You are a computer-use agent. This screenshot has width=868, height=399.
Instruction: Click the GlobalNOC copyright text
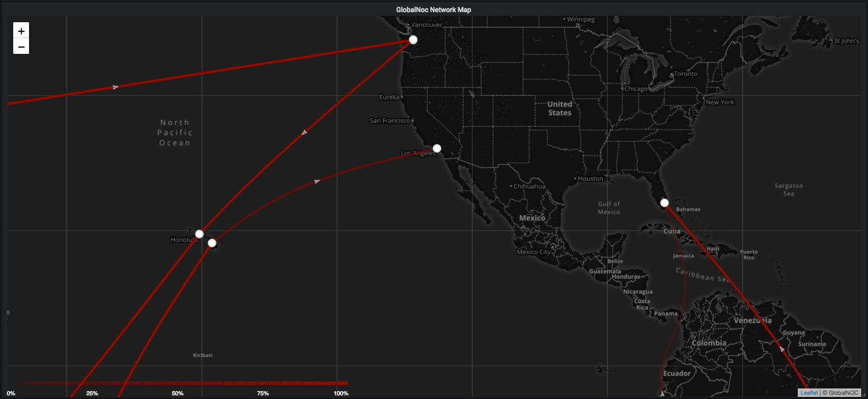pyautogui.click(x=841, y=393)
